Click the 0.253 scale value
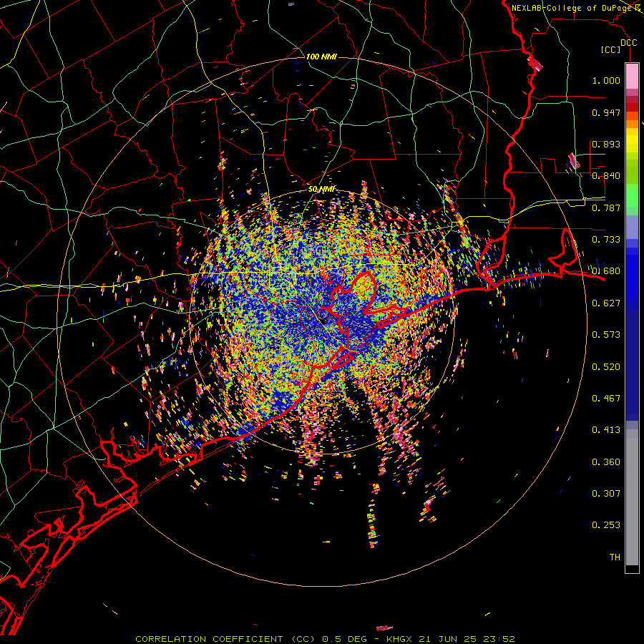 (606, 525)
